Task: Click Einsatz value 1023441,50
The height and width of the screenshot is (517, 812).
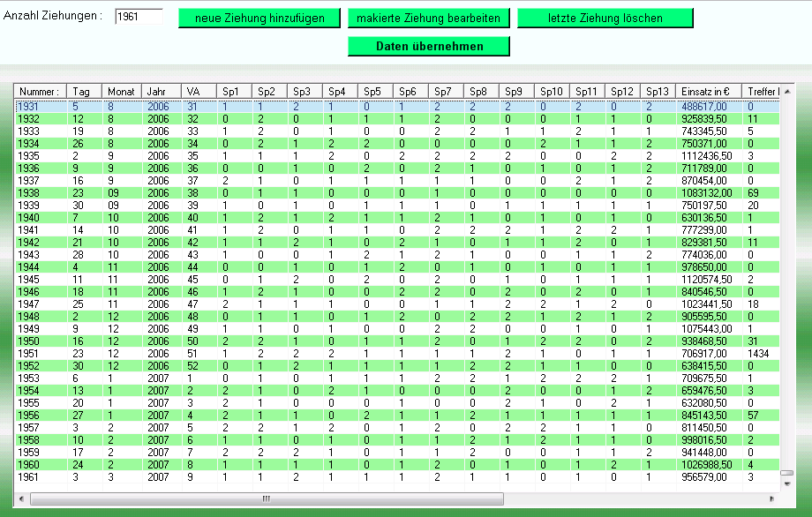Action: click(x=707, y=304)
